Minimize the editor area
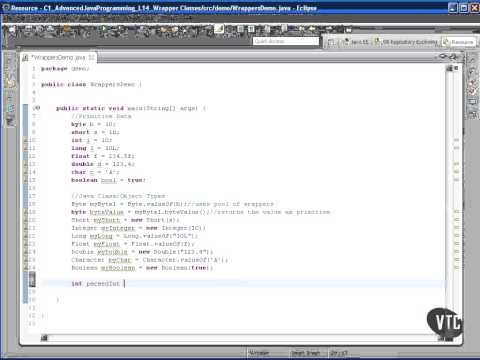 [444, 56]
